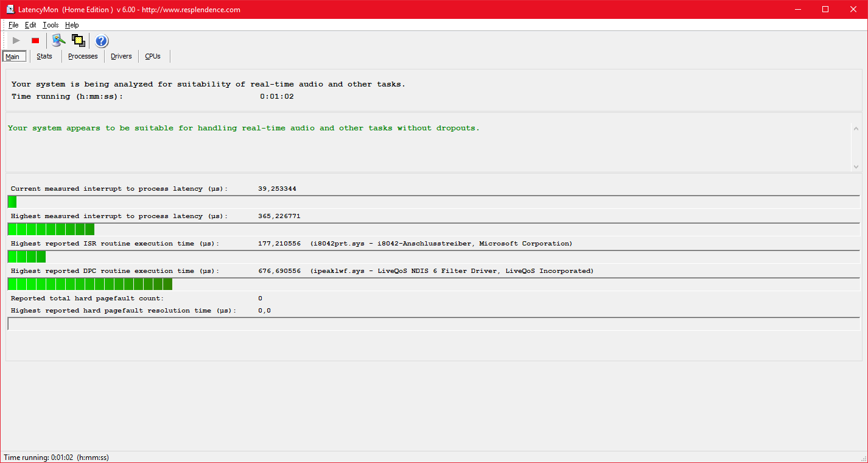Click the highest ISR routine execution time bar

click(434, 256)
